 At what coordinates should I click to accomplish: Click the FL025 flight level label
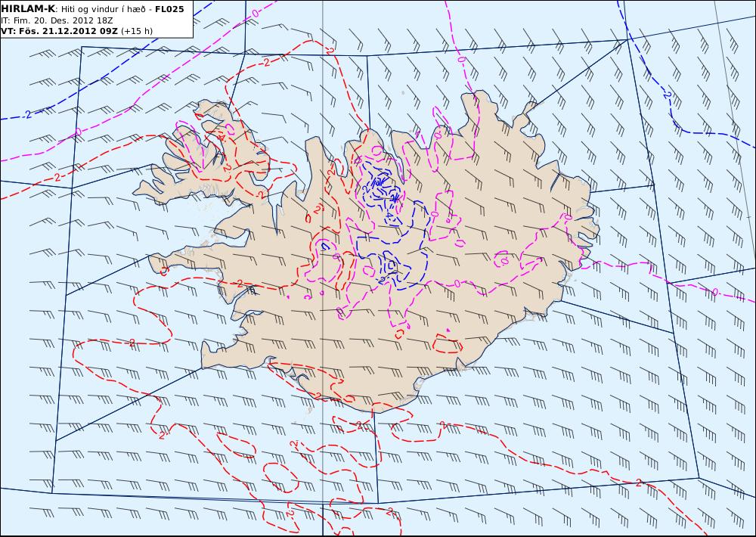tap(169, 9)
